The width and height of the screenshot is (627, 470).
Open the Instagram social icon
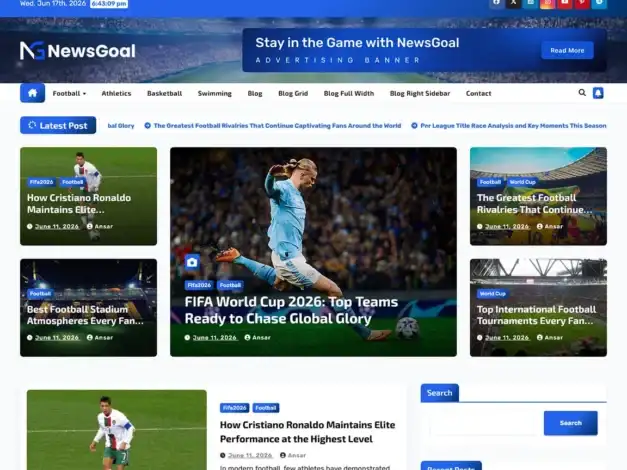547,3
